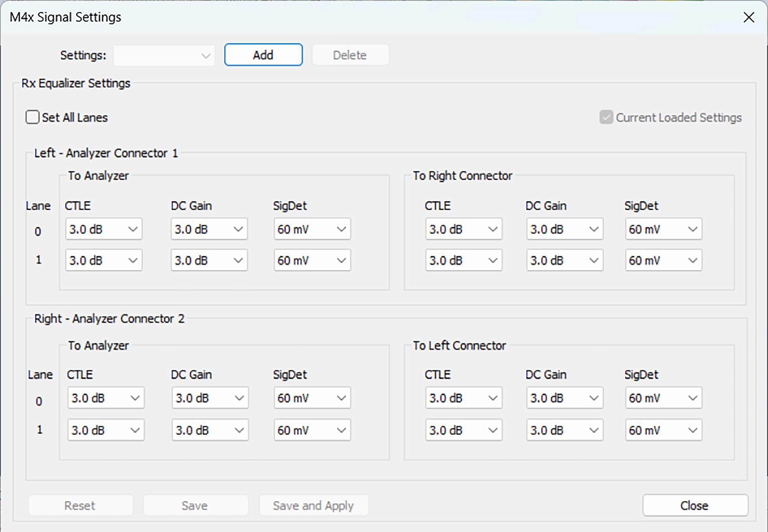
Task: Open To Right Connector Lane 0 DC Gain dropdown
Action: [565, 229]
